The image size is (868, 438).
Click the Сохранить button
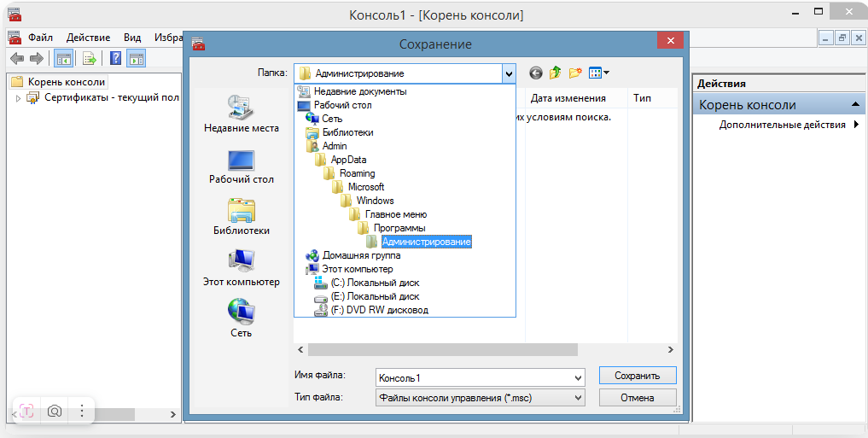[637, 376]
